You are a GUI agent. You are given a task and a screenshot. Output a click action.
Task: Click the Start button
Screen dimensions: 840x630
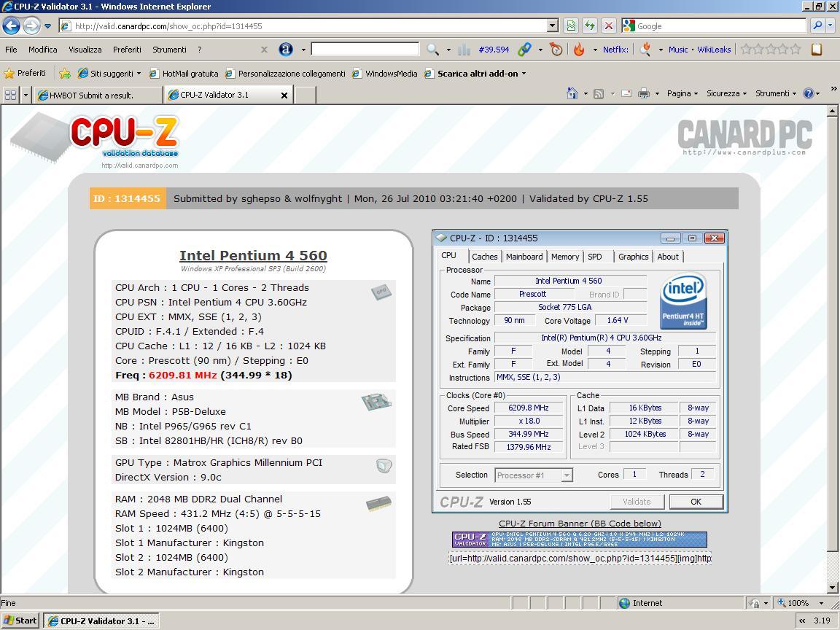[20, 621]
